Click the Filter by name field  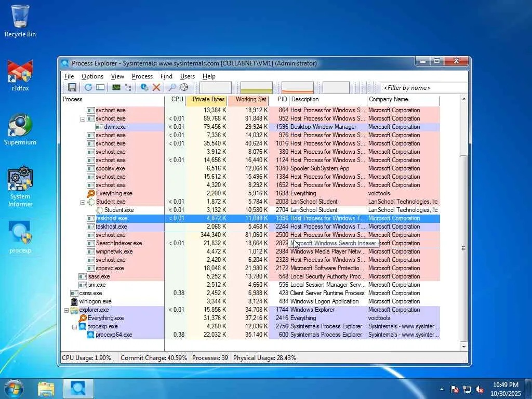pos(424,88)
